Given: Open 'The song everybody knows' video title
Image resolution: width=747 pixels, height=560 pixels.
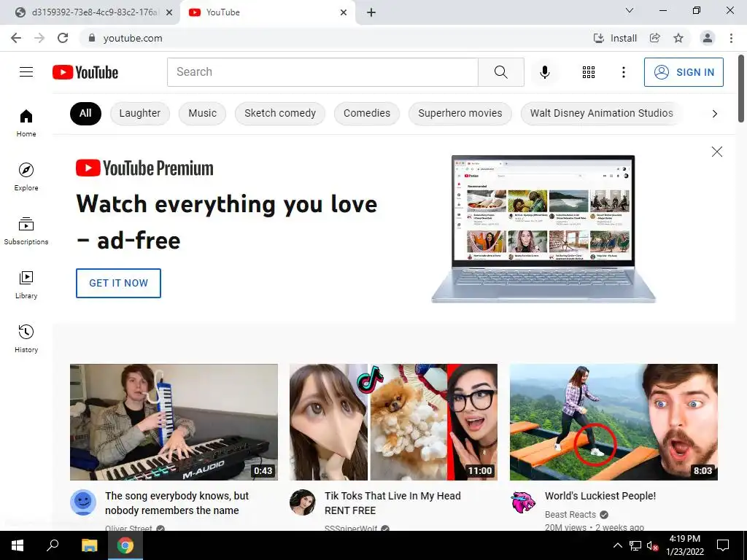Looking at the screenshot, I should coord(177,503).
